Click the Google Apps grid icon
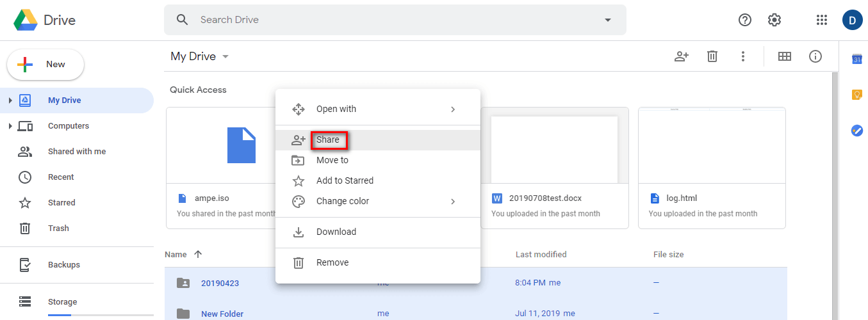Screen dimensions: 868x320 coord(822,20)
